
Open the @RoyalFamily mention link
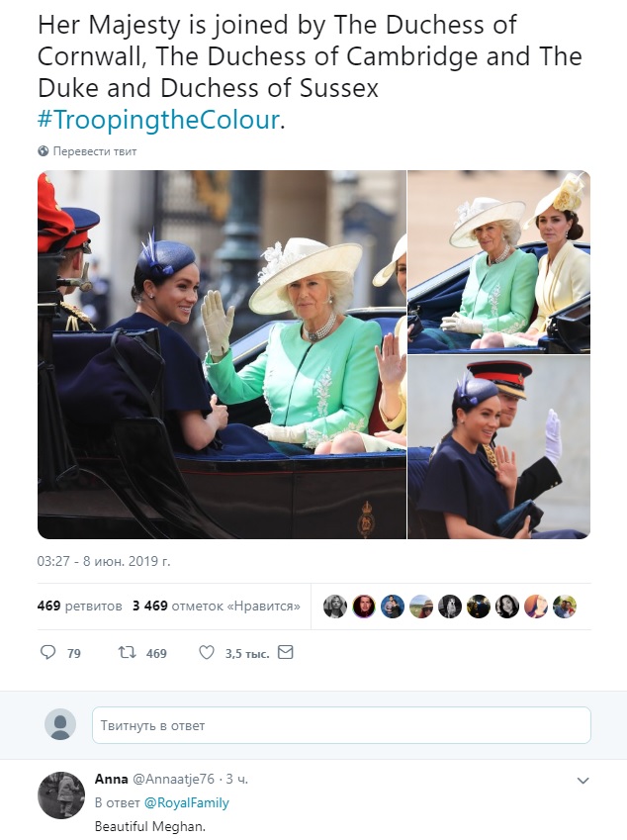coord(187,802)
